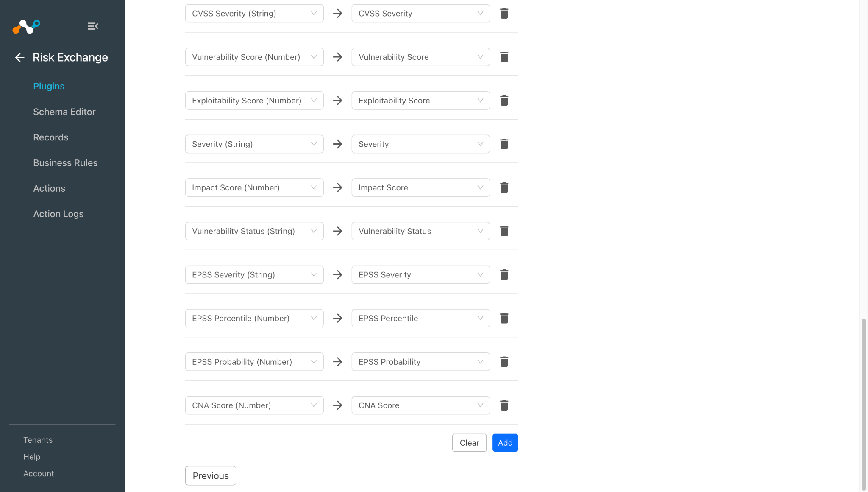Expand the EPSS Severity target dropdown

421,275
